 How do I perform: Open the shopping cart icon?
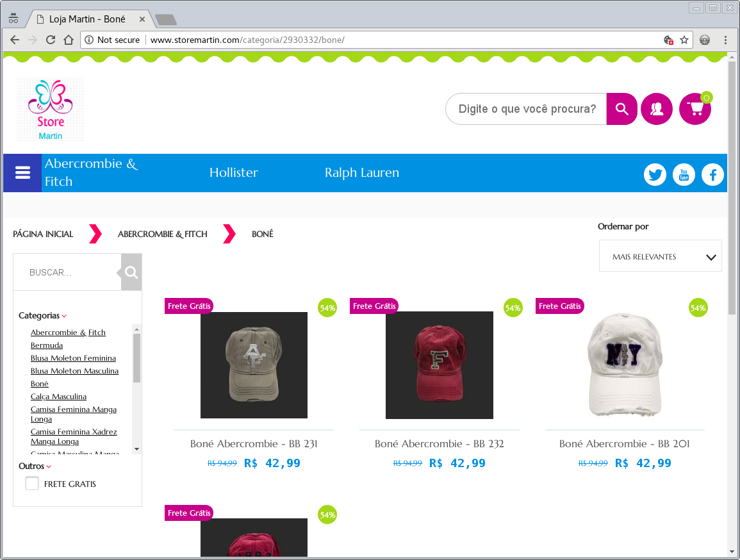695,109
